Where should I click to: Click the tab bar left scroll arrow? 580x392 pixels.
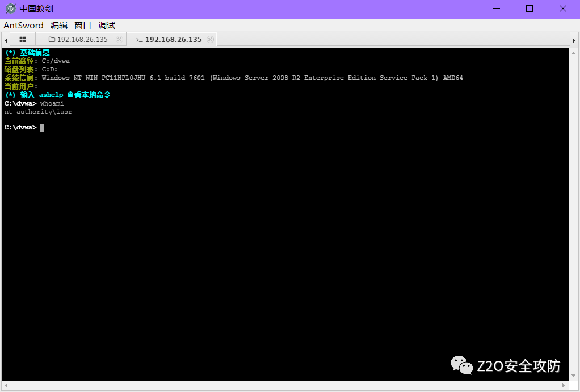(x=6, y=40)
